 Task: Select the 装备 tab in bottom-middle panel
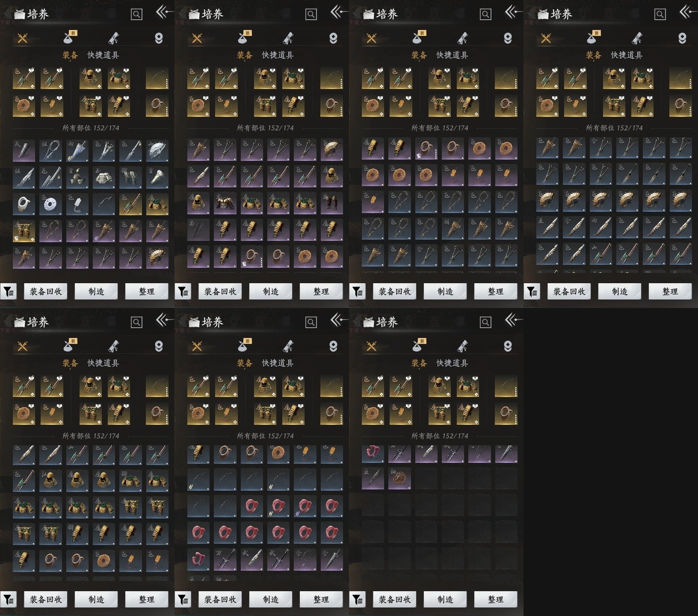point(245,363)
